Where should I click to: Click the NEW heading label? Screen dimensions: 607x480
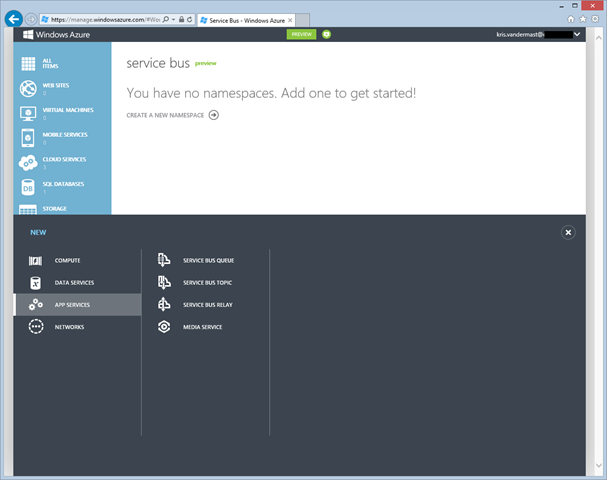[x=38, y=232]
